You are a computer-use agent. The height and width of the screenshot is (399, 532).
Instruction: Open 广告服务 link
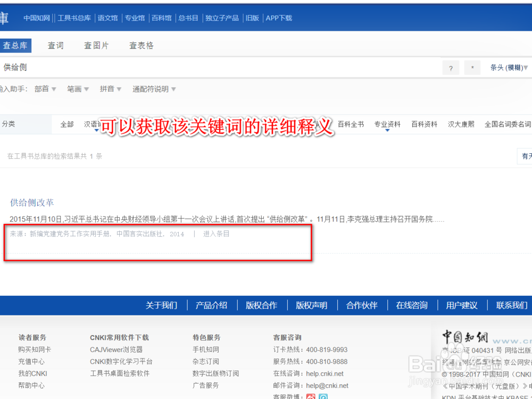pyautogui.click(x=206, y=385)
